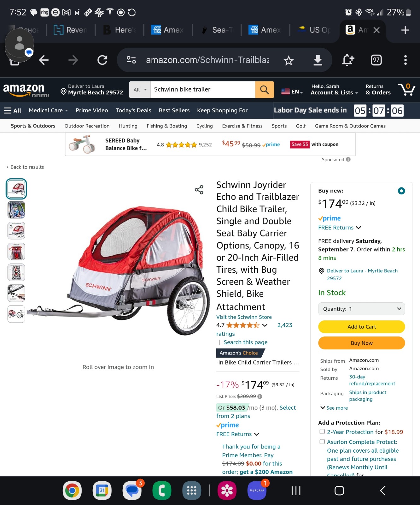Expand See more seller details

pyautogui.click(x=334, y=408)
